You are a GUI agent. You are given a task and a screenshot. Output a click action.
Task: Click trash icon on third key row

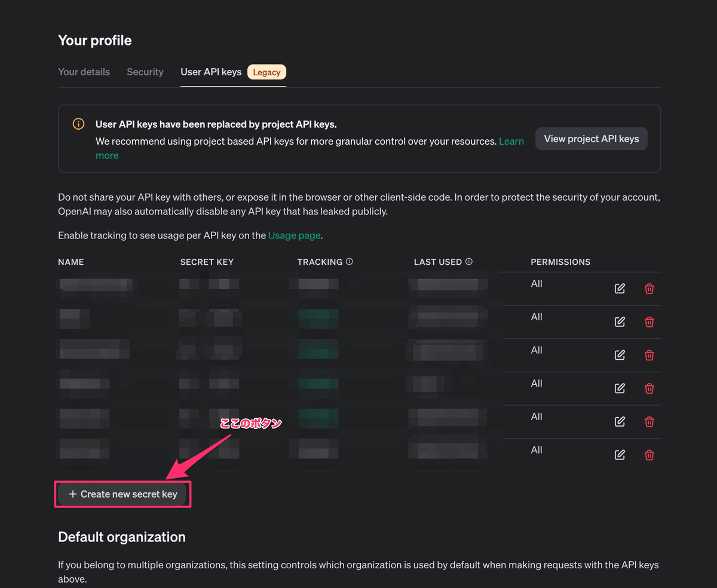[x=649, y=355]
